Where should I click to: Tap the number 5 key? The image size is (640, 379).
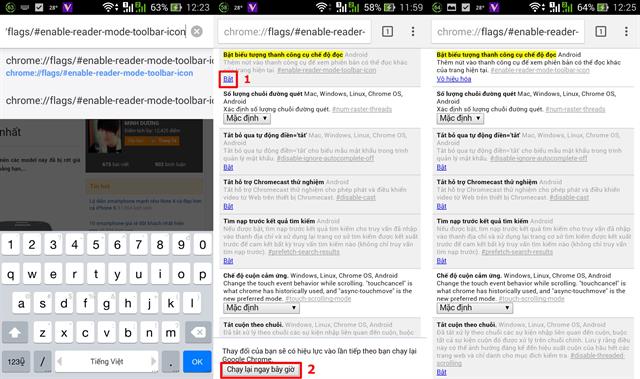(96, 245)
